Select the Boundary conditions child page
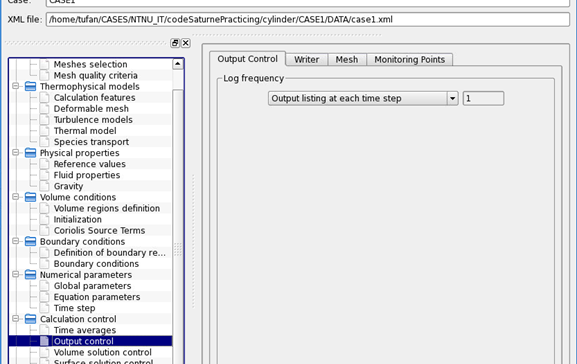The height and width of the screenshot is (364, 577). 96,264
